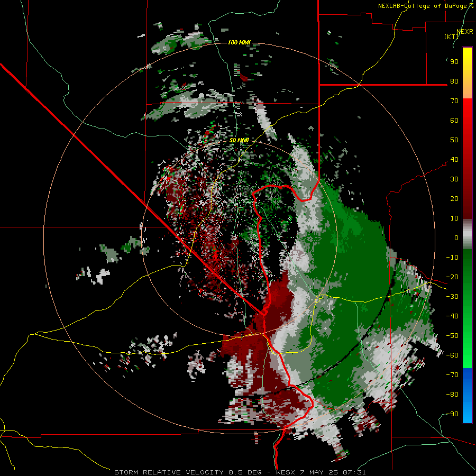The image size is (476, 476).
Task: Select the -60 label on velocity scale
Action: (452, 355)
